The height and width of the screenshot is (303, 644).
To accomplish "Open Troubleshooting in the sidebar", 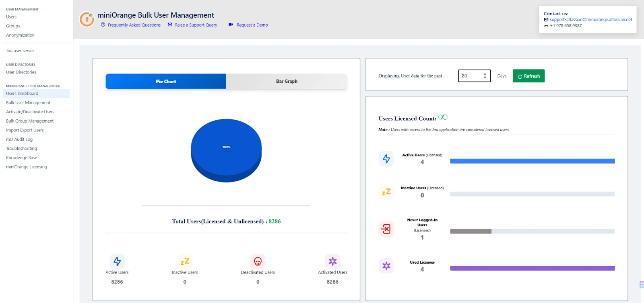I will [21, 149].
